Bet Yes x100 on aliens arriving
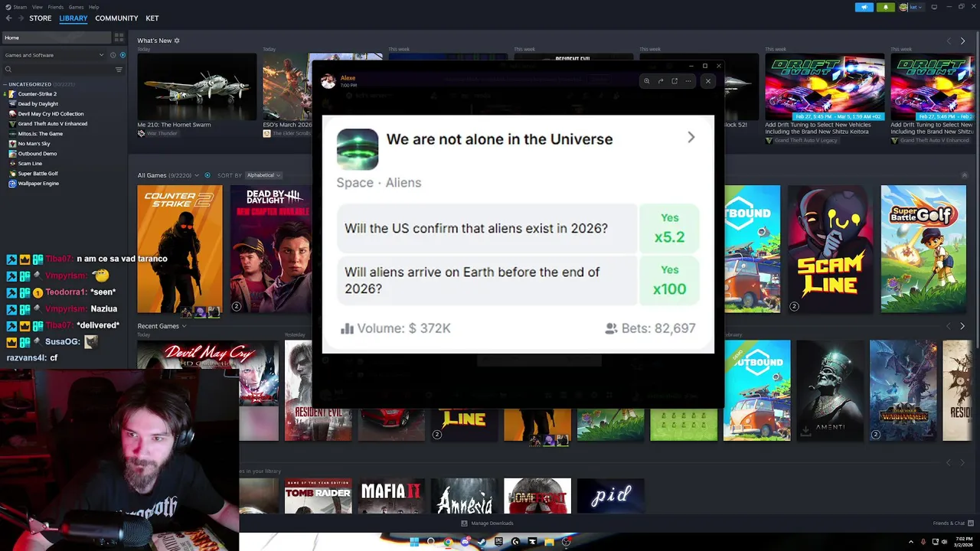Image resolution: width=980 pixels, height=551 pixels. click(x=670, y=280)
